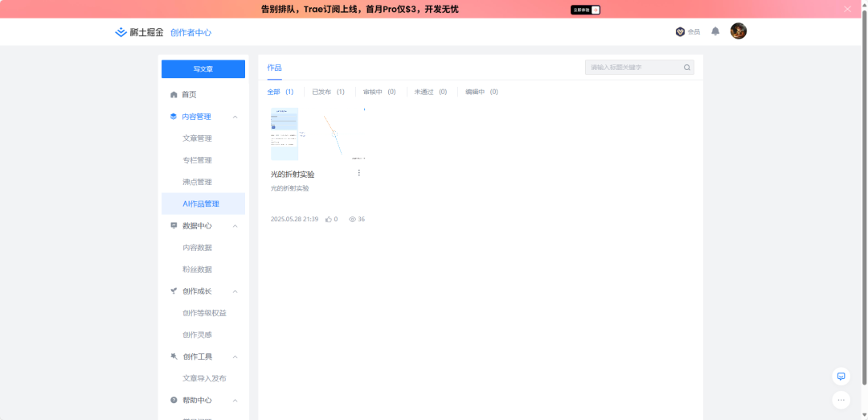Click the view count eye icon
This screenshot has height=420, width=868.
pos(352,220)
